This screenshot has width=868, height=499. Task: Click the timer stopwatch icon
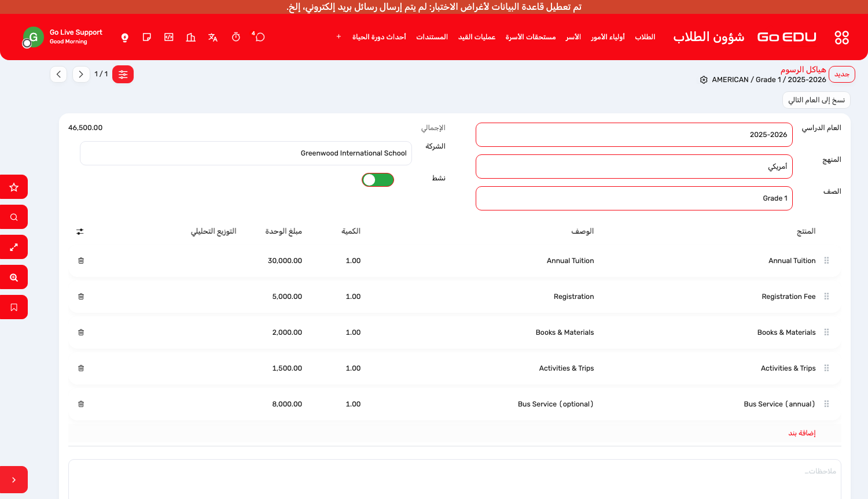click(236, 37)
